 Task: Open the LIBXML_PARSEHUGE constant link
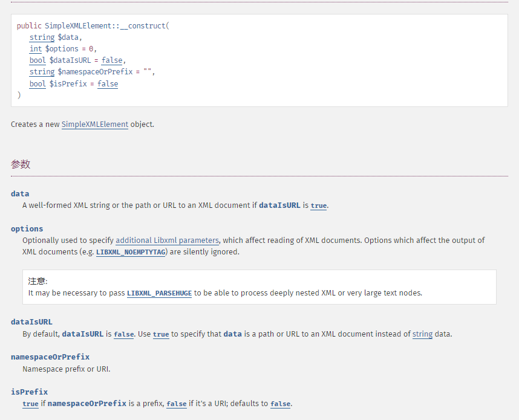(159, 293)
